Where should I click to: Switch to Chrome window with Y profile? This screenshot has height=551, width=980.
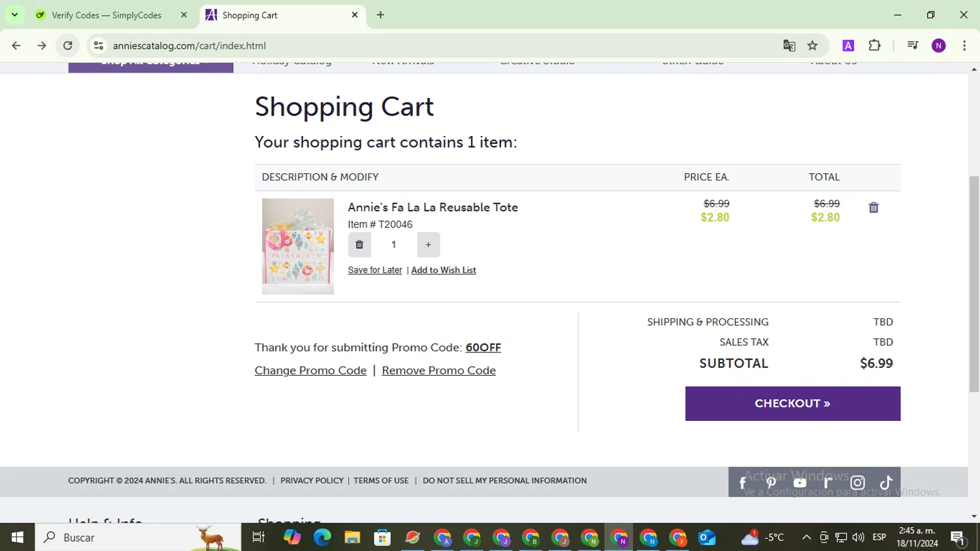click(x=678, y=537)
